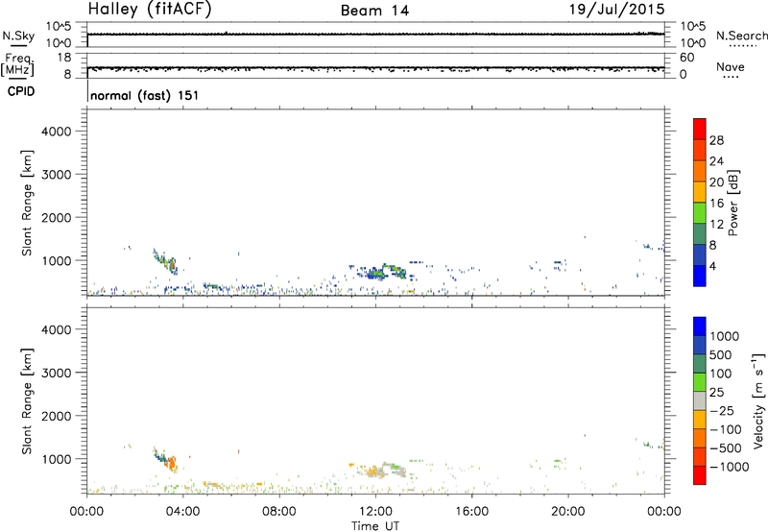Click 'Slant Range [km]' label of velocity panel

click(27, 401)
